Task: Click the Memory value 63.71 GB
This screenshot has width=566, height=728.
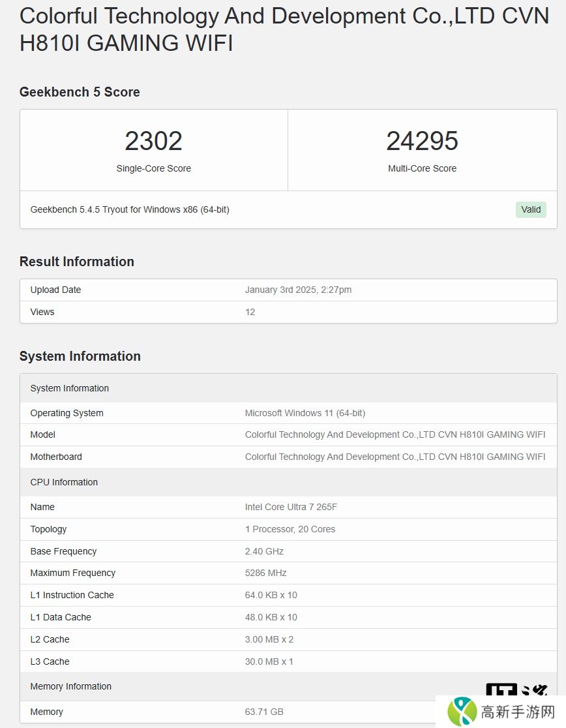Action: coord(264,712)
